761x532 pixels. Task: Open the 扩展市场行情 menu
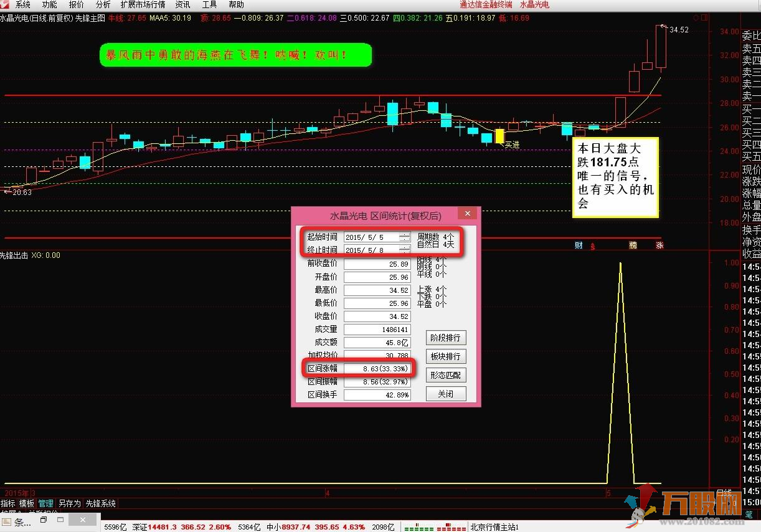(x=143, y=4)
